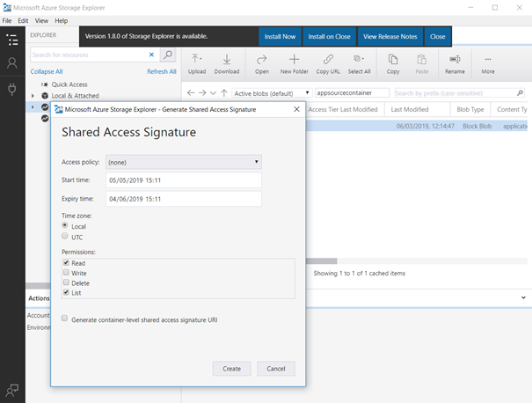This screenshot has width=532, height=403.
Task: Check the Delete permission checkbox
Action: (66, 283)
